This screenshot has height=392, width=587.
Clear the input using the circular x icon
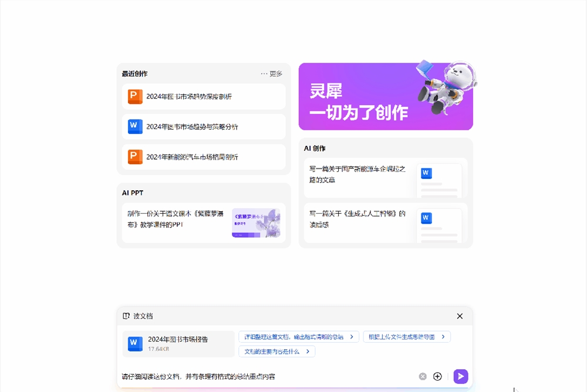tap(422, 376)
